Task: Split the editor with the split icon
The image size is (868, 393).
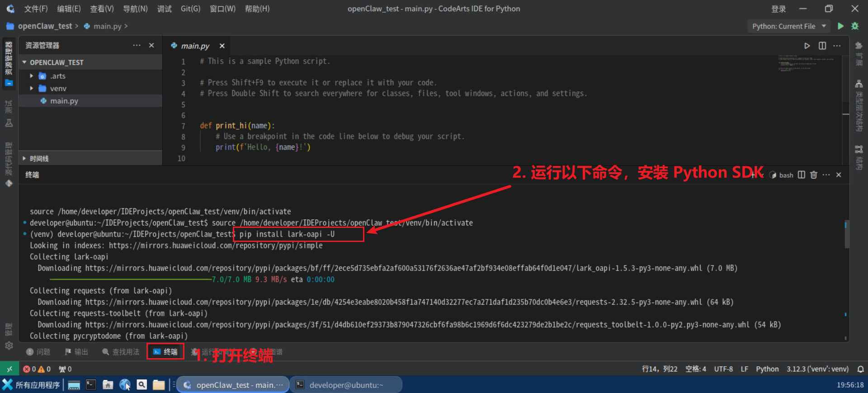Action: 822,46
